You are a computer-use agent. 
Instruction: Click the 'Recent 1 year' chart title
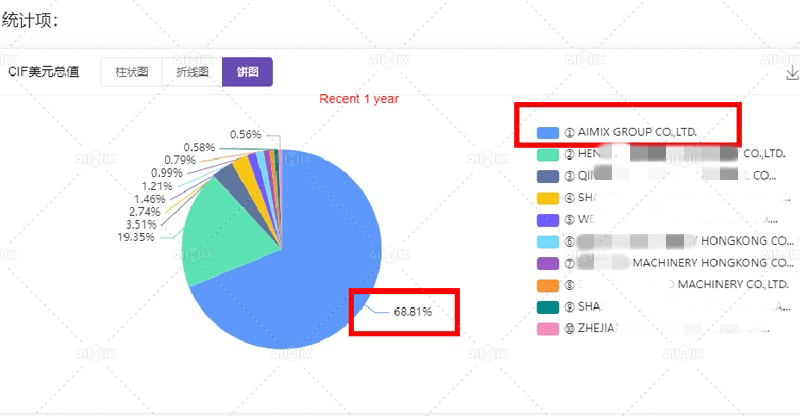359,99
